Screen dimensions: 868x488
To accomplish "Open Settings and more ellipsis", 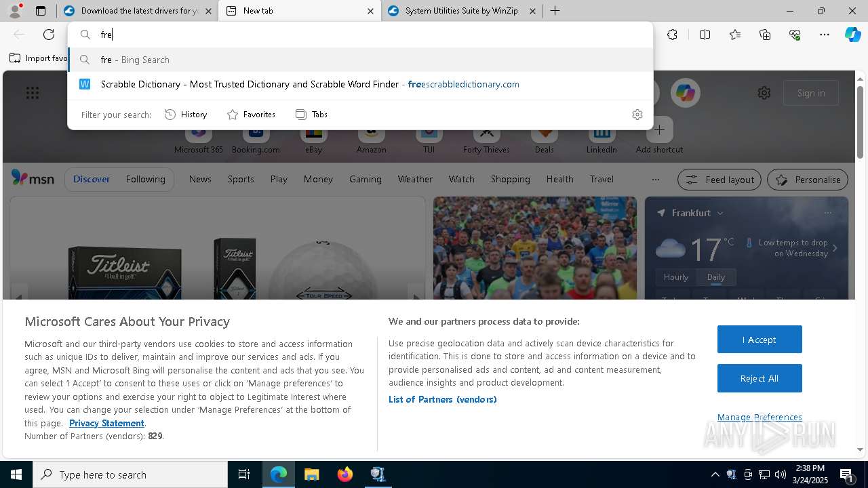I will (825, 35).
